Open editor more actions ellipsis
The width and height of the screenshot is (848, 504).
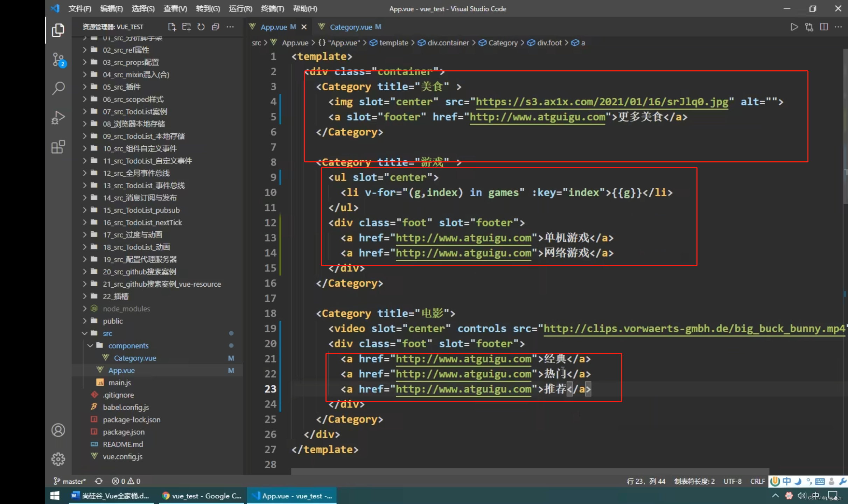[x=838, y=27]
